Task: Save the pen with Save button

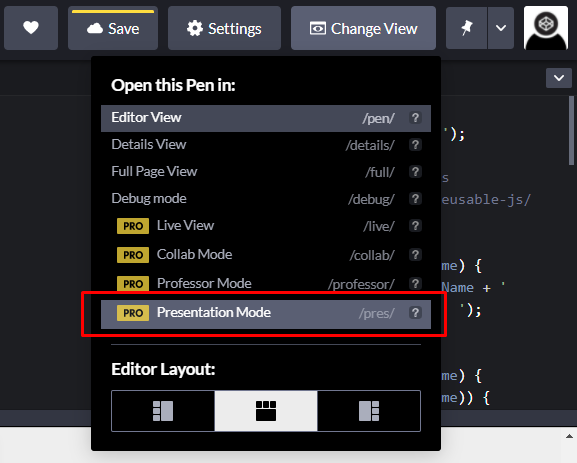Action: coord(113,29)
